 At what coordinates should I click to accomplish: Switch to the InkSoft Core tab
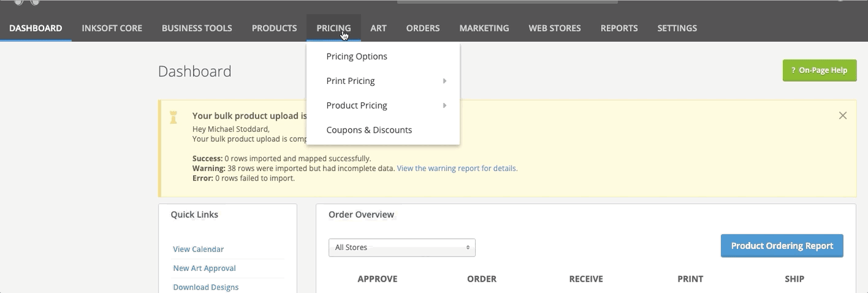[x=112, y=28]
